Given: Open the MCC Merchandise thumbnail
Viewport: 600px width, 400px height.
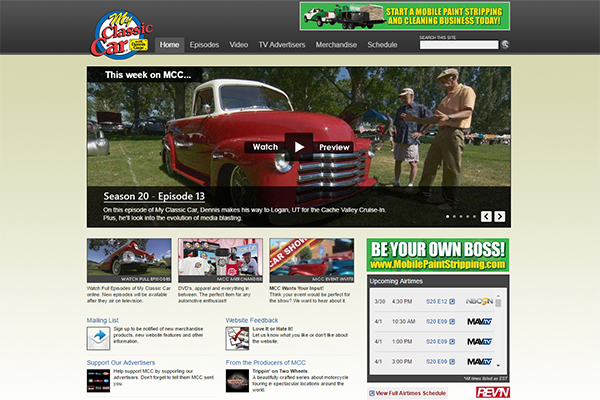Looking at the screenshot, I should (x=220, y=260).
